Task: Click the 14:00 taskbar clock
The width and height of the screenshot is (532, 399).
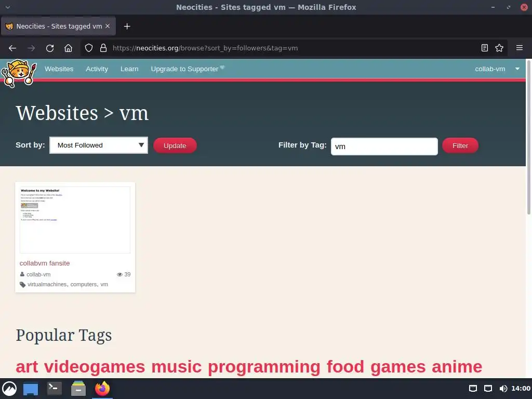Action: (x=521, y=389)
